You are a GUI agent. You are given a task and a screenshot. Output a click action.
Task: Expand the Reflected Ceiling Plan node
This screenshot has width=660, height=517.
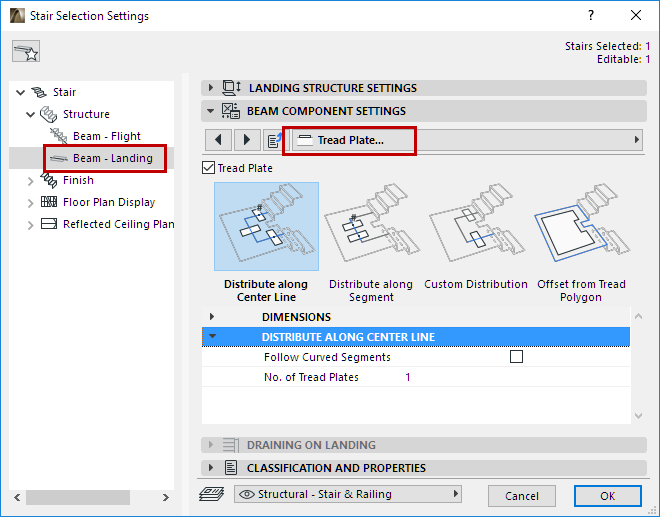[30, 225]
